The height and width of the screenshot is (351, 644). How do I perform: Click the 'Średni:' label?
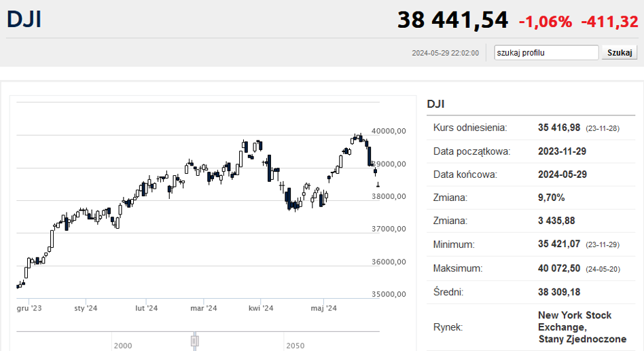(448, 293)
